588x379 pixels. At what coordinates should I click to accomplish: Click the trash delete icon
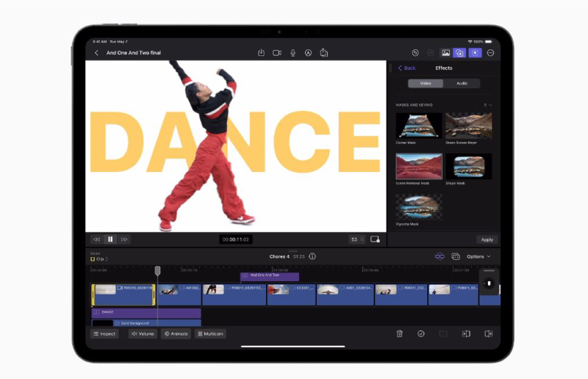[399, 333]
